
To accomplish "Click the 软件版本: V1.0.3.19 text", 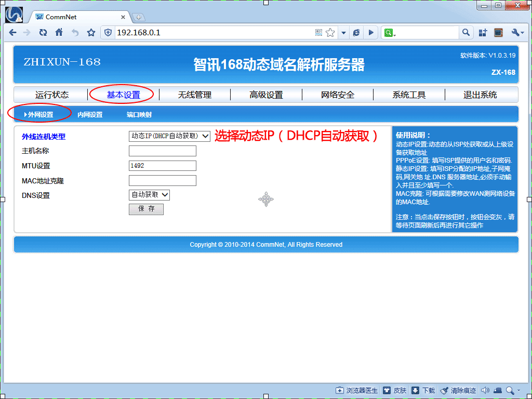I will [x=488, y=55].
